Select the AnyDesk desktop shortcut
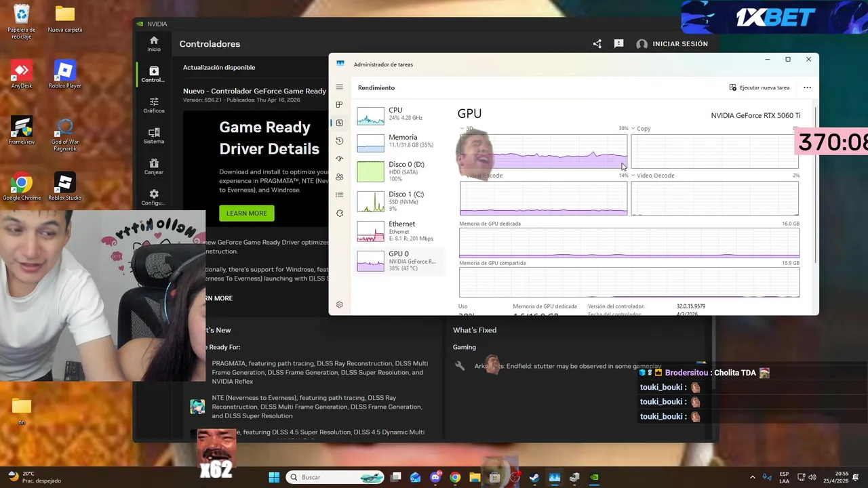This screenshot has height=488, width=868. 22,75
